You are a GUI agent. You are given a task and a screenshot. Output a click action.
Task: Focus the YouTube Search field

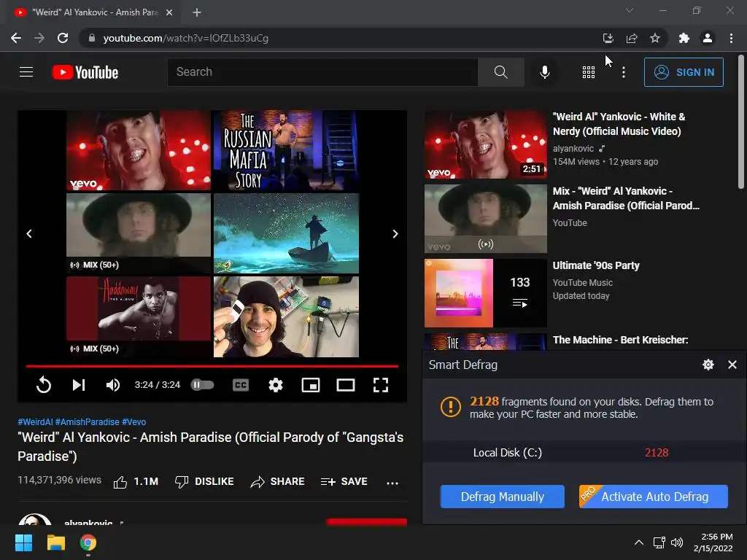click(x=322, y=72)
